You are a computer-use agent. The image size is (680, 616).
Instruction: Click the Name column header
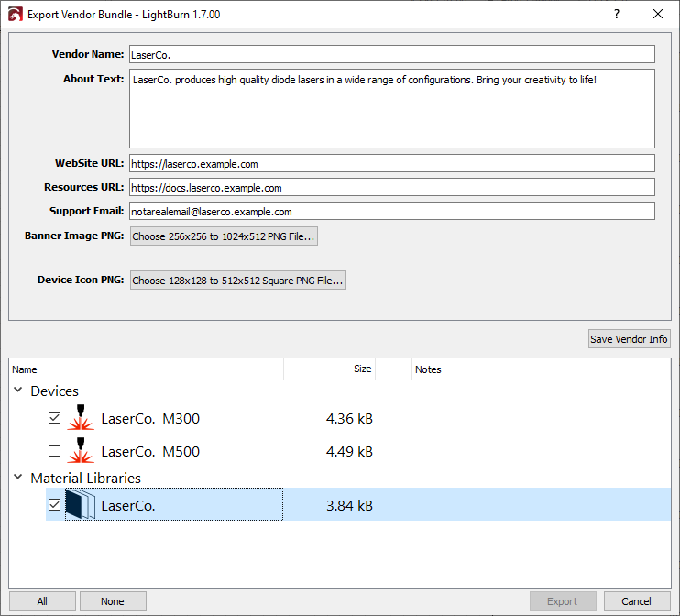coord(146,369)
